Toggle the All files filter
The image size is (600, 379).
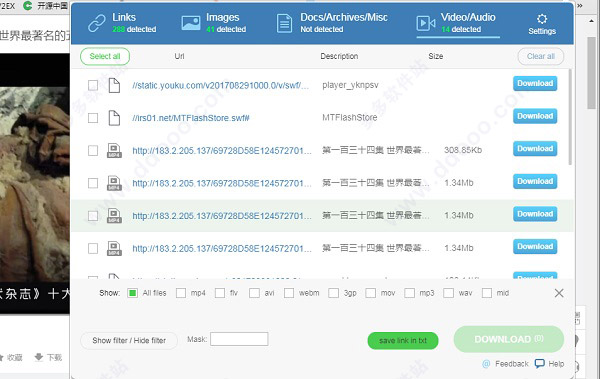[132, 293]
